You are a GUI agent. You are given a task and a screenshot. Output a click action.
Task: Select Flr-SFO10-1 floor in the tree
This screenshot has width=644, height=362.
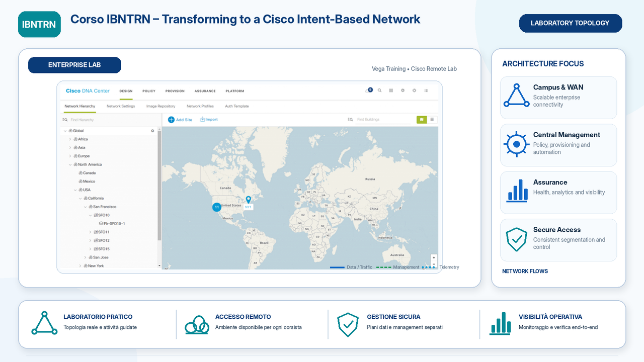112,224
